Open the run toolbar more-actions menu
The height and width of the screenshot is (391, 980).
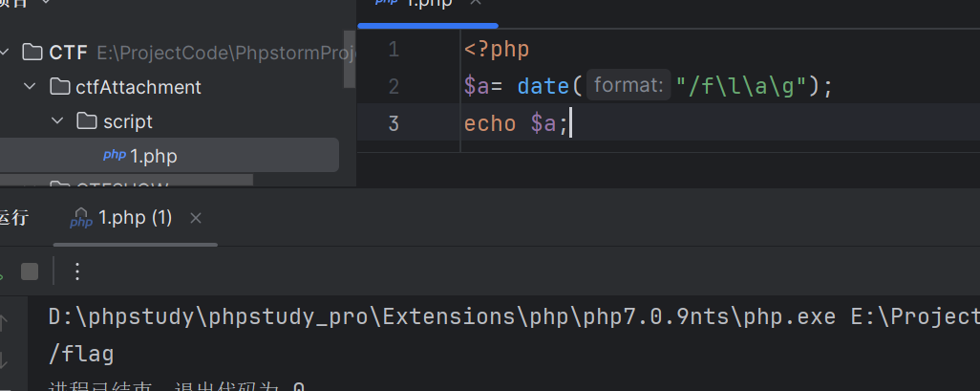pyautogui.click(x=77, y=272)
